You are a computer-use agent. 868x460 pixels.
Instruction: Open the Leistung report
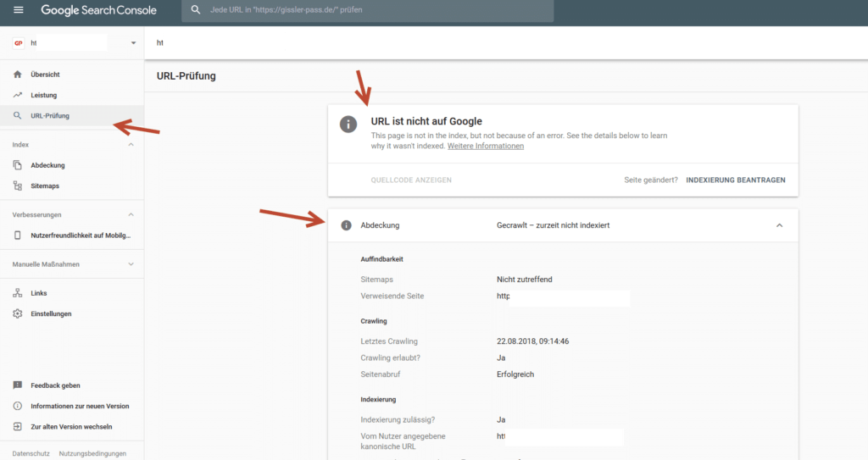44,95
